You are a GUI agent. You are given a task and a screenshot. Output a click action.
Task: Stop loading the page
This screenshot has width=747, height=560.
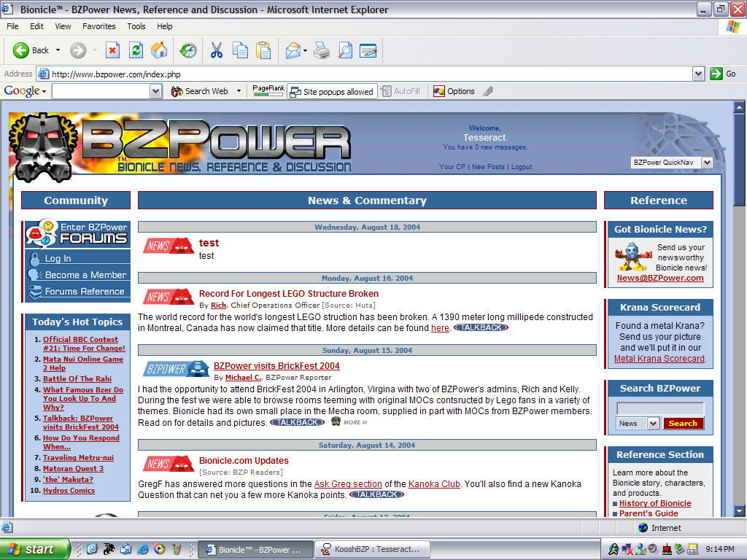click(112, 50)
